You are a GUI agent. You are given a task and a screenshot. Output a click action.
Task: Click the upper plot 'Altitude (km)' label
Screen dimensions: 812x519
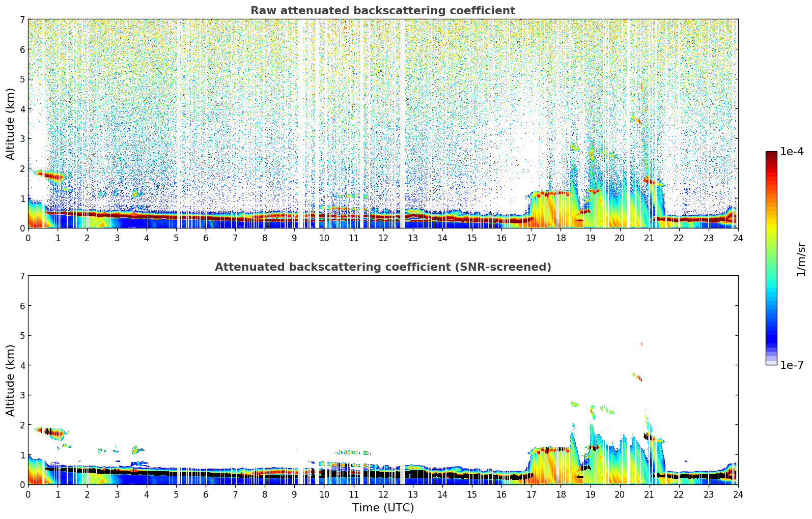pyautogui.click(x=11, y=124)
